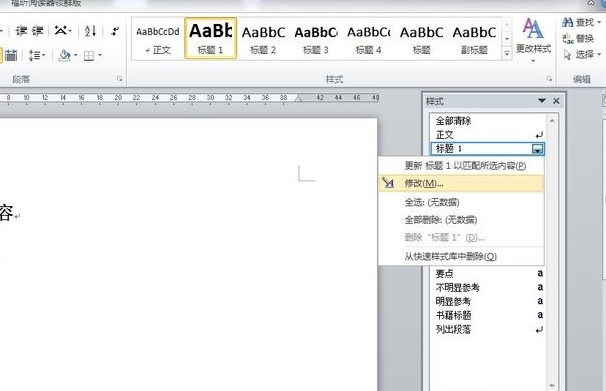
Task: Close the 样式 styles pane
Action: coord(556,101)
